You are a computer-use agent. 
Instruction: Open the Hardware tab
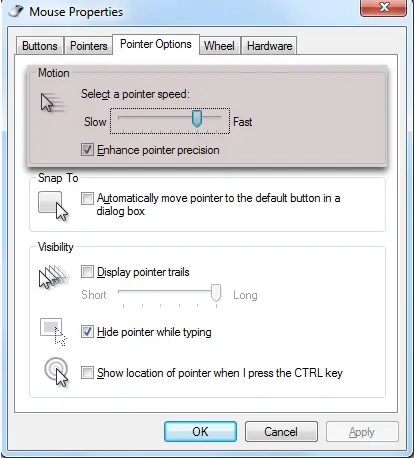[x=269, y=46]
